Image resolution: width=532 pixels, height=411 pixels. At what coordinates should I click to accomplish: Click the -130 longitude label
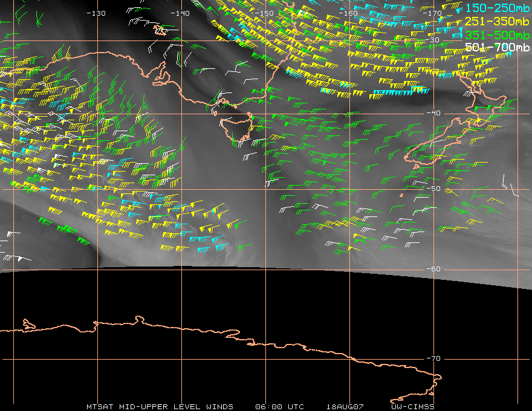(x=96, y=13)
